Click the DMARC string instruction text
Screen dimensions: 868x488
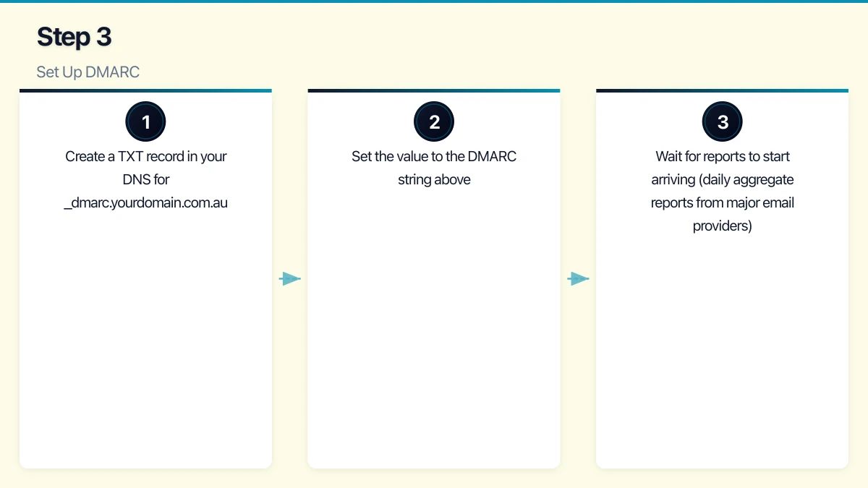coord(433,168)
